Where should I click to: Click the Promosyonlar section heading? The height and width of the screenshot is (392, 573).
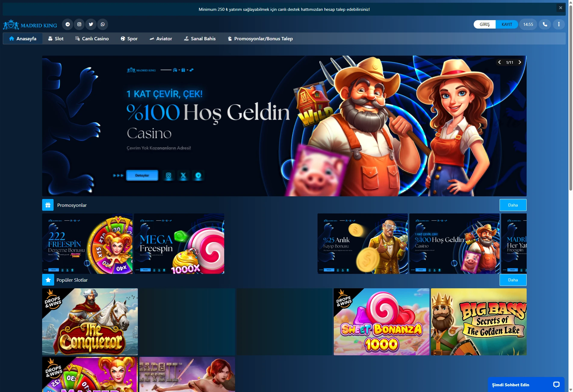pyautogui.click(x=72, y=205)
